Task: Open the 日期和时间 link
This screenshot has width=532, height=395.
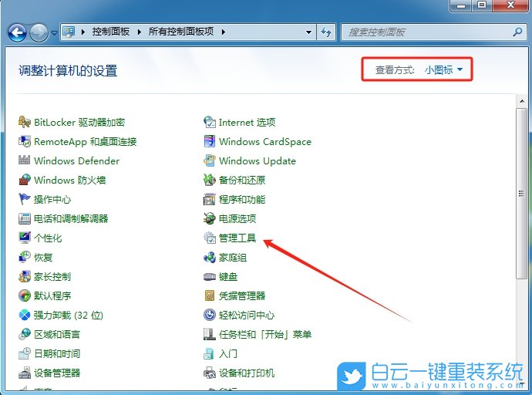Action: (57, 353)
